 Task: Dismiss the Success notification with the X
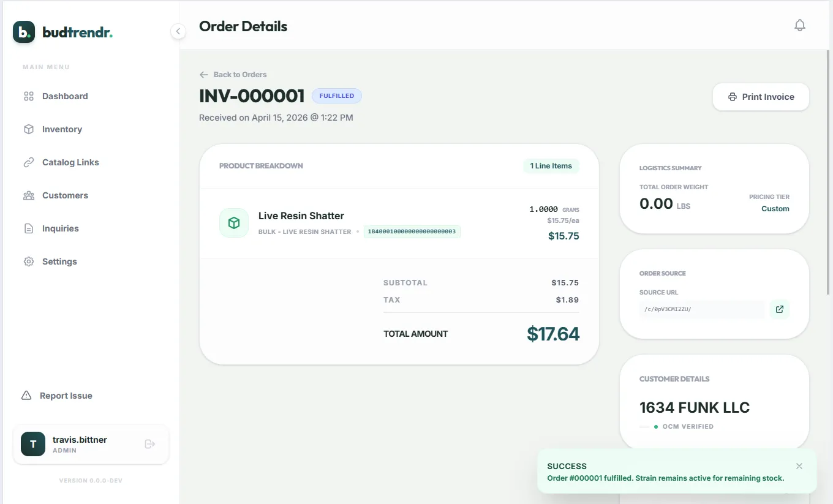click(x=799, y=466)
